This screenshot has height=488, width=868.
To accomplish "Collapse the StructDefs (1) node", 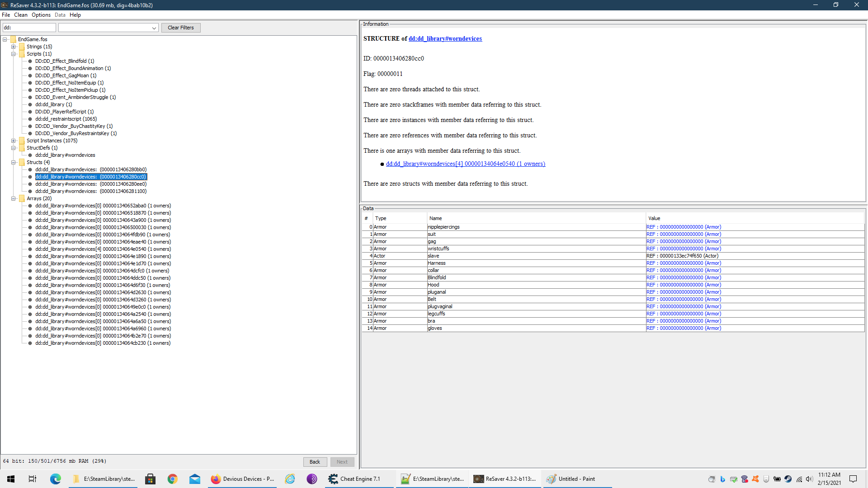I will [x=14, y=148].
